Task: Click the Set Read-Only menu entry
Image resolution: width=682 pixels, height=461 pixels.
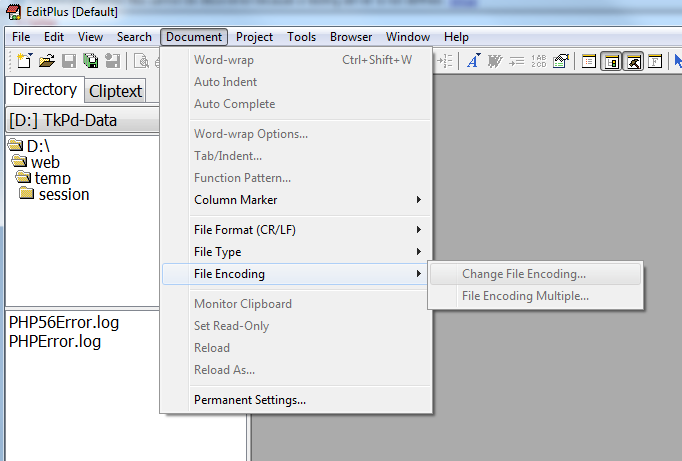Action: (x=296, y=326)
